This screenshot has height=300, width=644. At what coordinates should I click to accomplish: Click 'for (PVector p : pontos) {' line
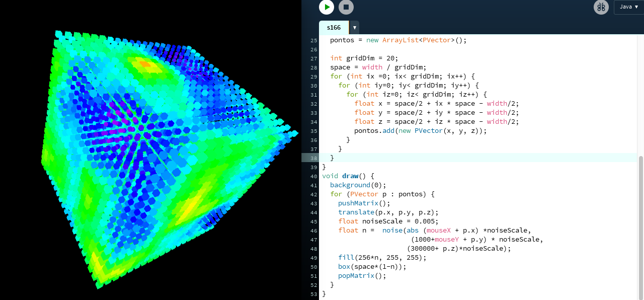coord(382,194)
